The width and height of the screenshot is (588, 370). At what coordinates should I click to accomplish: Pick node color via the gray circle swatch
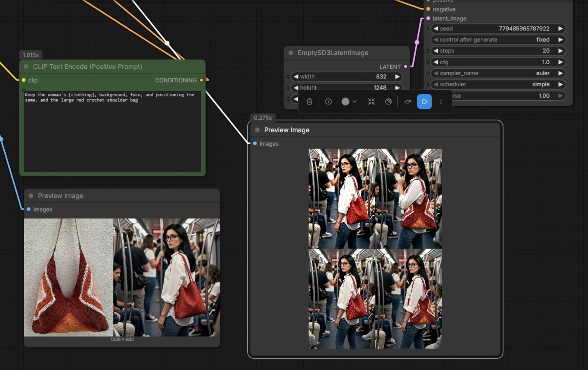pos(345,102)
